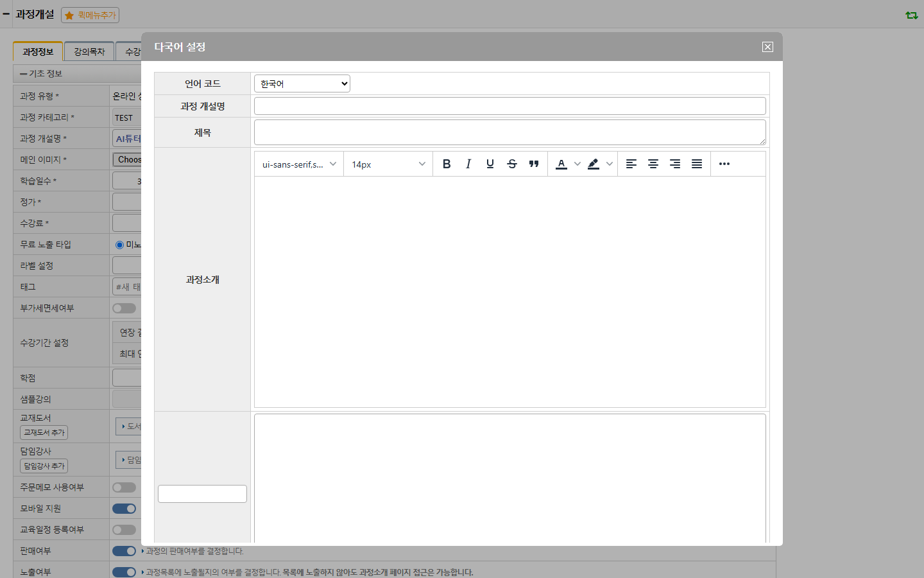Select the 무료 노출 타입 radio button
Screen dimensions: 924x578
pos(119,245)
